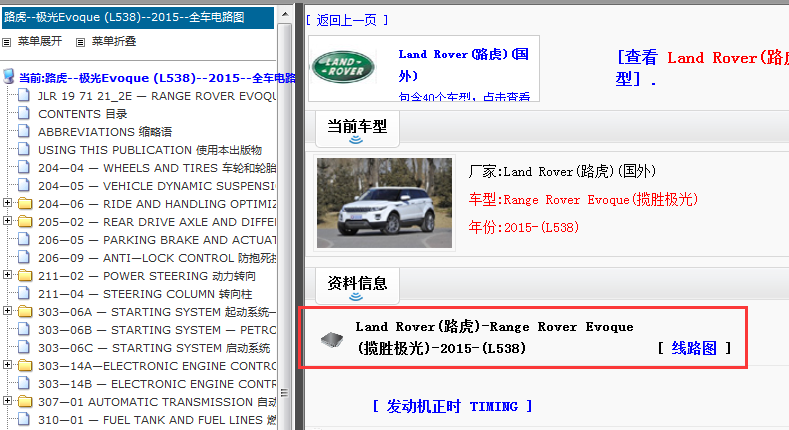Click the 菜单展开 expand-menu icon
Viewport: 789px width, 430px height.
[x=7, y=42]
